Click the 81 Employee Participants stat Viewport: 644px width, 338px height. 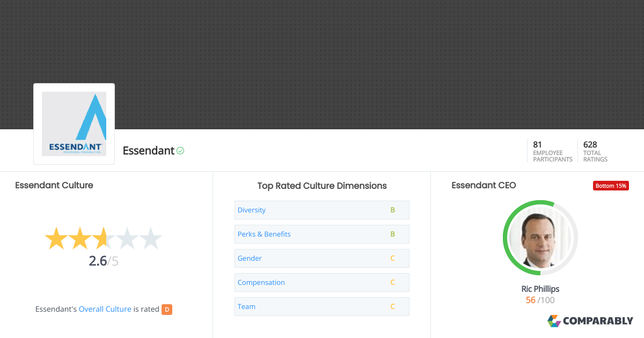552,151
